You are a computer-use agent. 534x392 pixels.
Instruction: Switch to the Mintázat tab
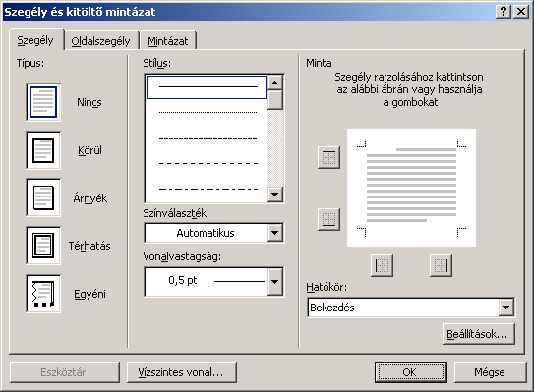tap(167, 41)
